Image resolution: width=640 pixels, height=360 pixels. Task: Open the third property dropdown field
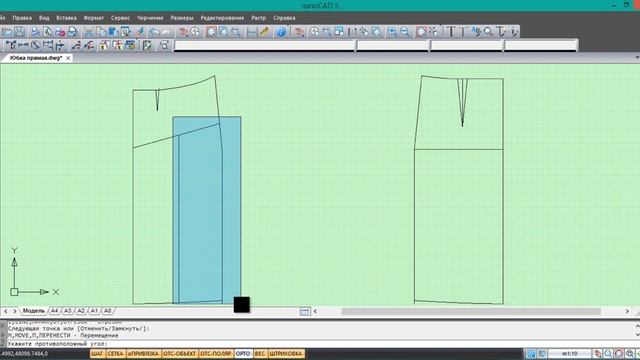click(x=467, y=45)
